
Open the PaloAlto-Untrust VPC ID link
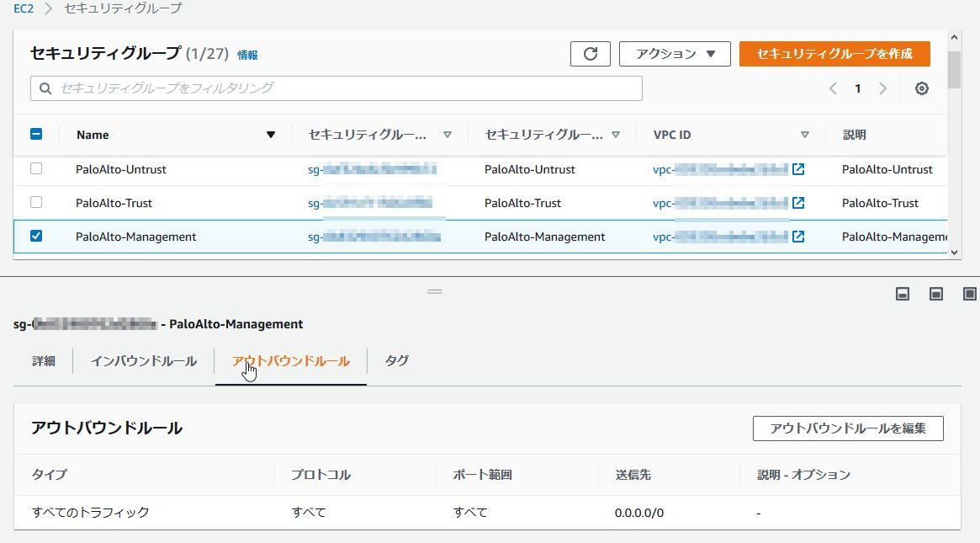pyautogui.click(x=720, y=169)
